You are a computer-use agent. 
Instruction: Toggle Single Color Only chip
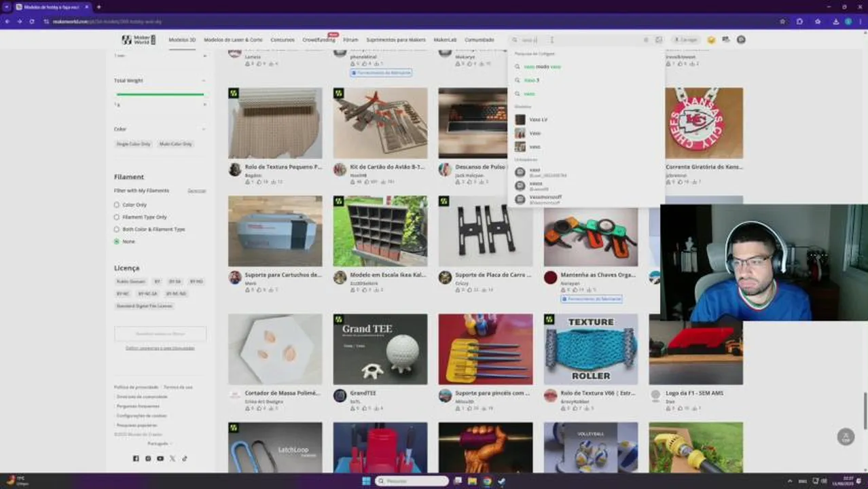133,144
